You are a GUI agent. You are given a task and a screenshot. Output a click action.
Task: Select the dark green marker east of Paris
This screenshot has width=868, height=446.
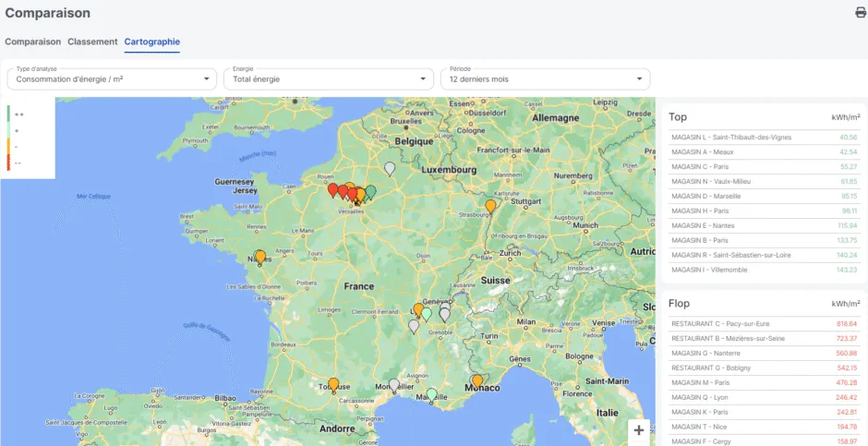[x=370, y=192]
